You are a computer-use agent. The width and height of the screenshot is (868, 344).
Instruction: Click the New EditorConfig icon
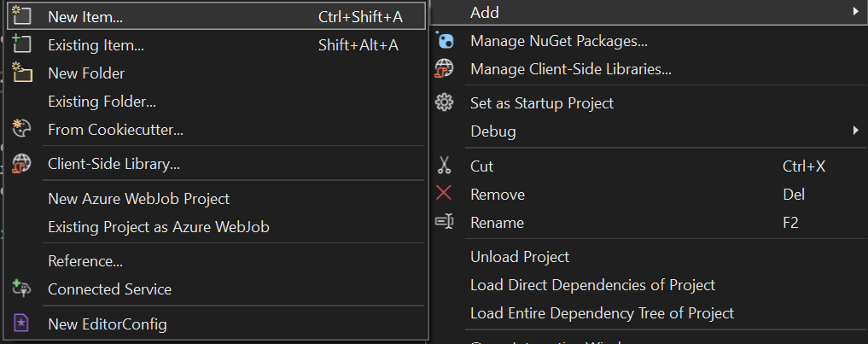(x=22, y=324)
